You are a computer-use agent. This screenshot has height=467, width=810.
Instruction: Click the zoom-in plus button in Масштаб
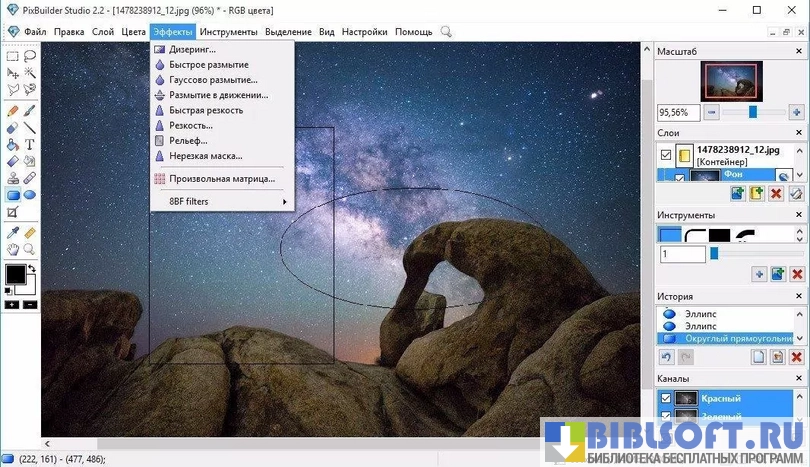pyautogui.click(x=796, y=112)
